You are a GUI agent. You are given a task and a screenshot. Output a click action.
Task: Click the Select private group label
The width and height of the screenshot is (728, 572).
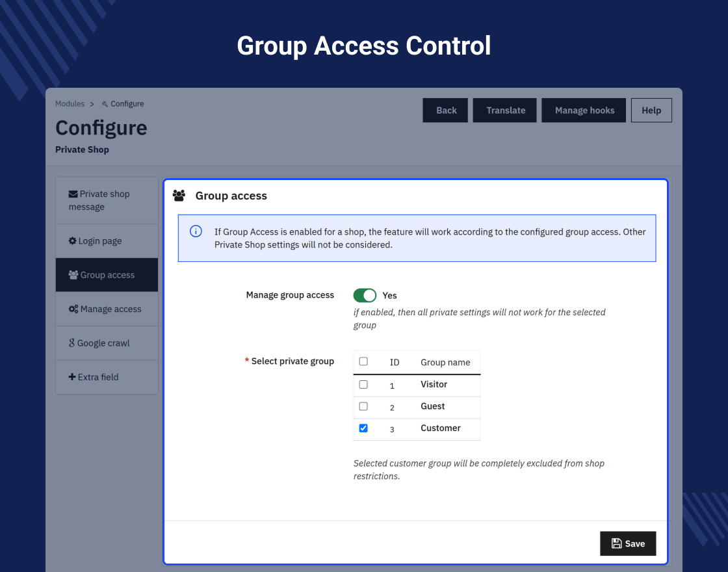(292, 361)
